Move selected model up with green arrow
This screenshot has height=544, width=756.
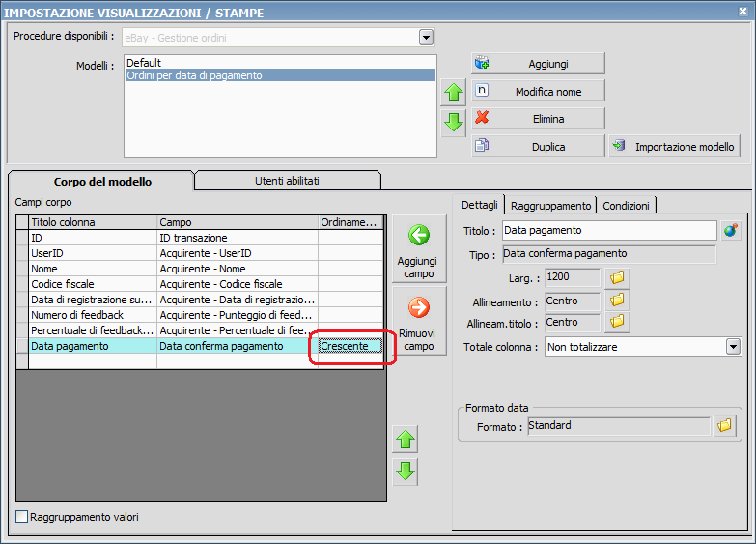[453, 92]
